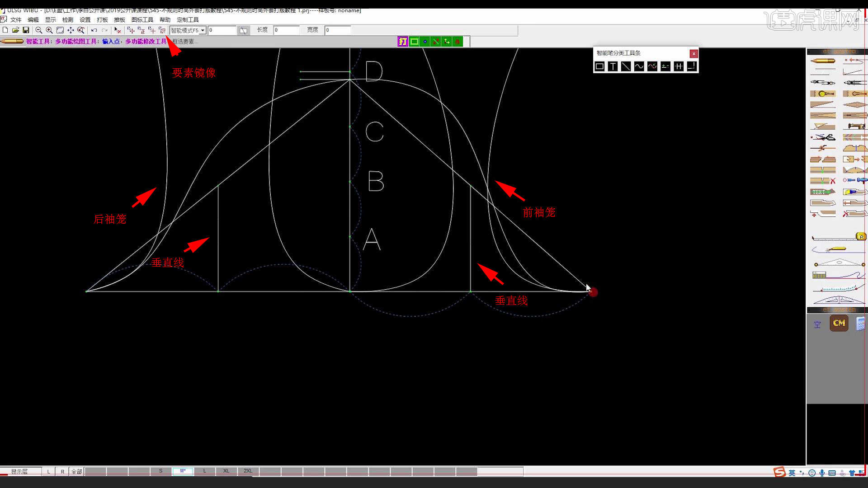Select size M* in the size bar
The image size is (868, 488).
click(x=183, y=471)
